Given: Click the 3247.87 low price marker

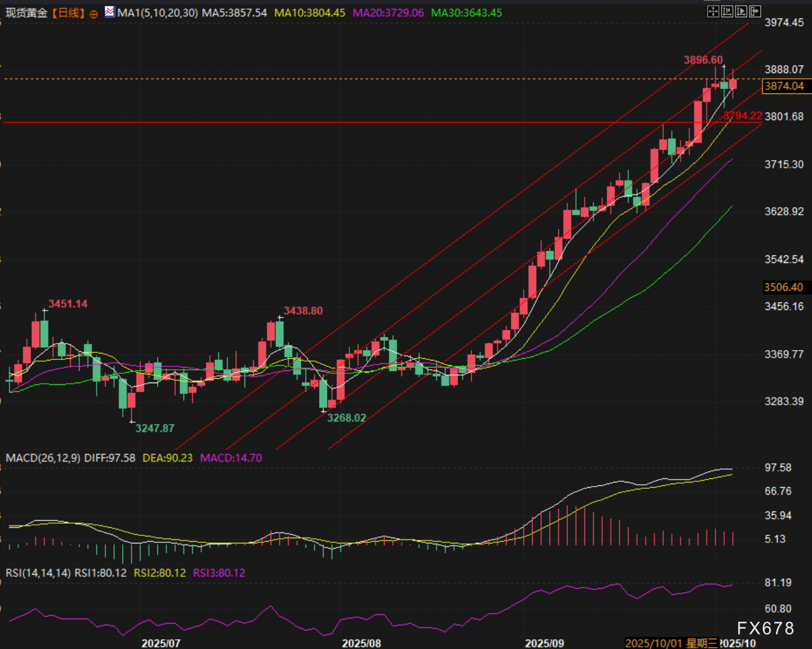Looking at the screenshot, I should 155,428.
